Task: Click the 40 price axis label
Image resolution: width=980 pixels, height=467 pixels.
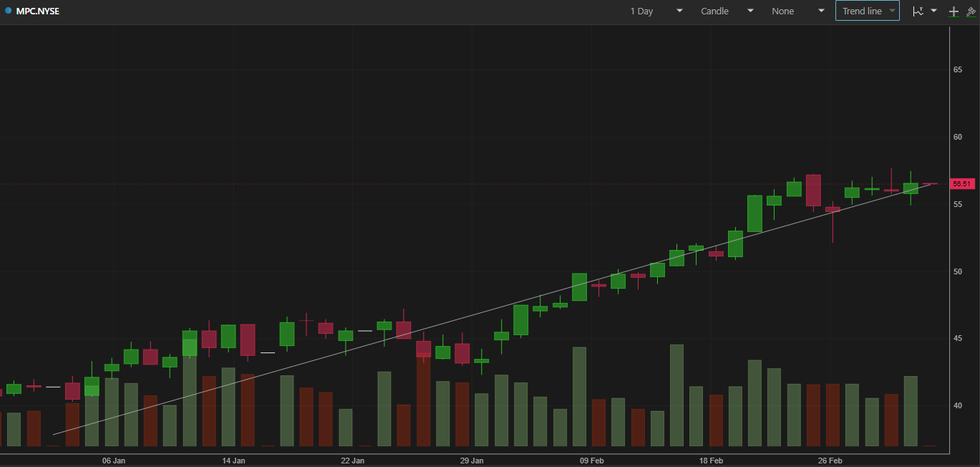Action: tap(957, 405)
